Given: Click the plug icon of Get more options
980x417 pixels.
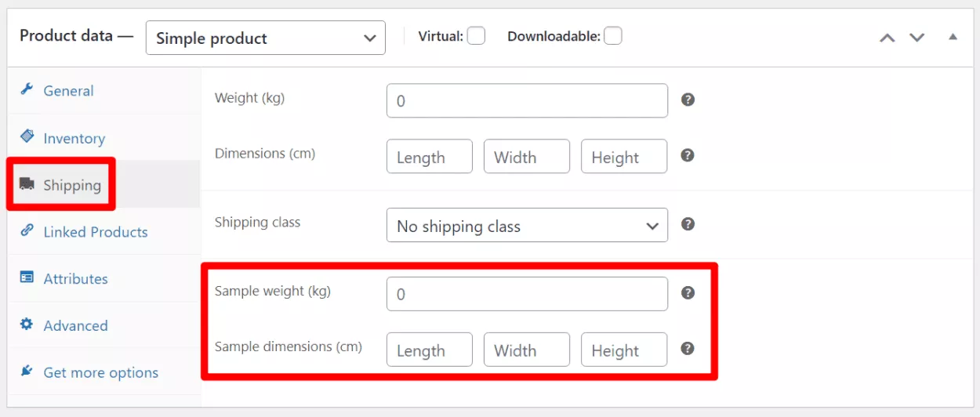Looking at the screenshot, I should coord(27,372).
